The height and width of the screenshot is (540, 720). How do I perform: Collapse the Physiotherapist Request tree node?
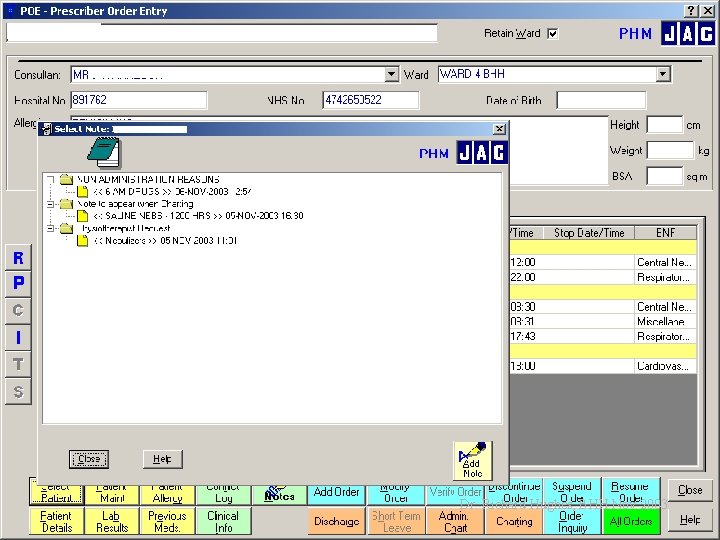(51, 228)
